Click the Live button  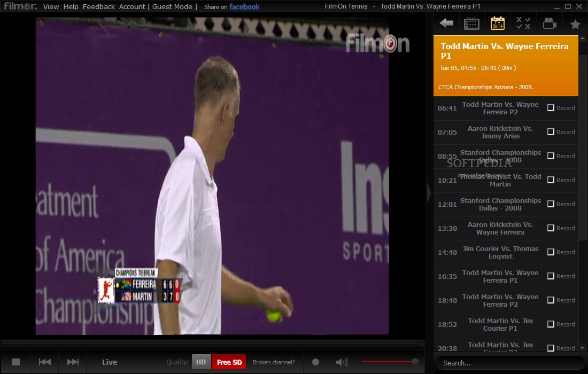tap(110, 362)
